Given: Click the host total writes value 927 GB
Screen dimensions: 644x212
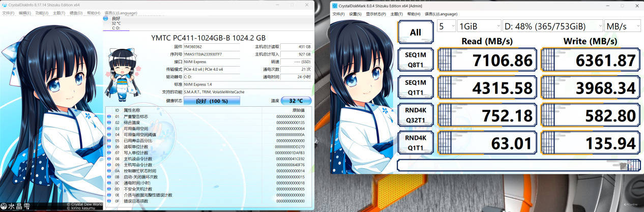Looking at the screenshot, I should click(x=296, y=54).
